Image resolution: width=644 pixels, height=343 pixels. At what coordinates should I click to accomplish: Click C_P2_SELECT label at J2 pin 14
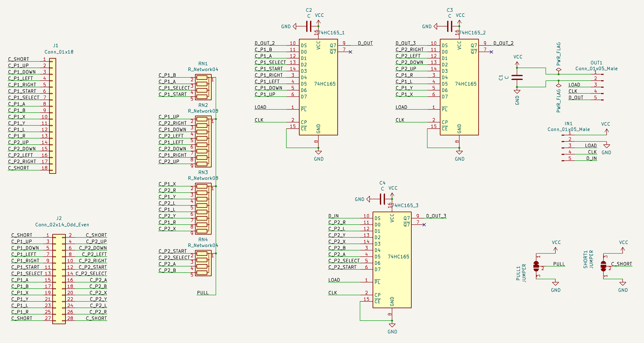point(91,274)
